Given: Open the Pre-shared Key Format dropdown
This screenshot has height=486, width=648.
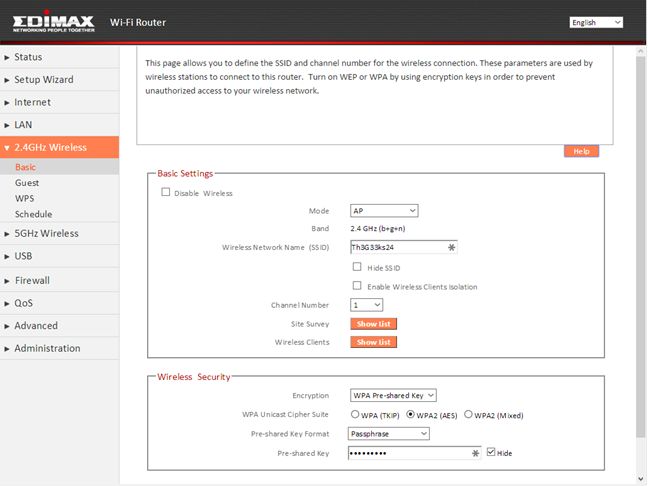Looking at the screenshot, I should coord(389,433).
